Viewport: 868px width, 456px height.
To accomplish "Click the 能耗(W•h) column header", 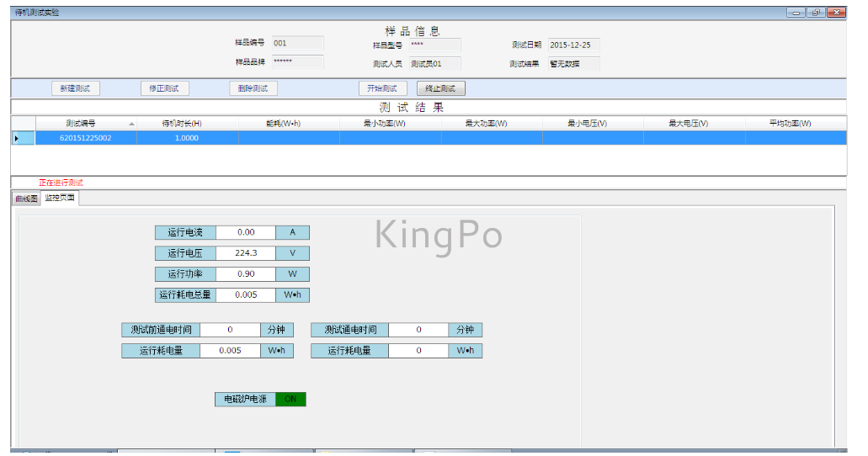I will pyautogui.click(x=289, y=124).
